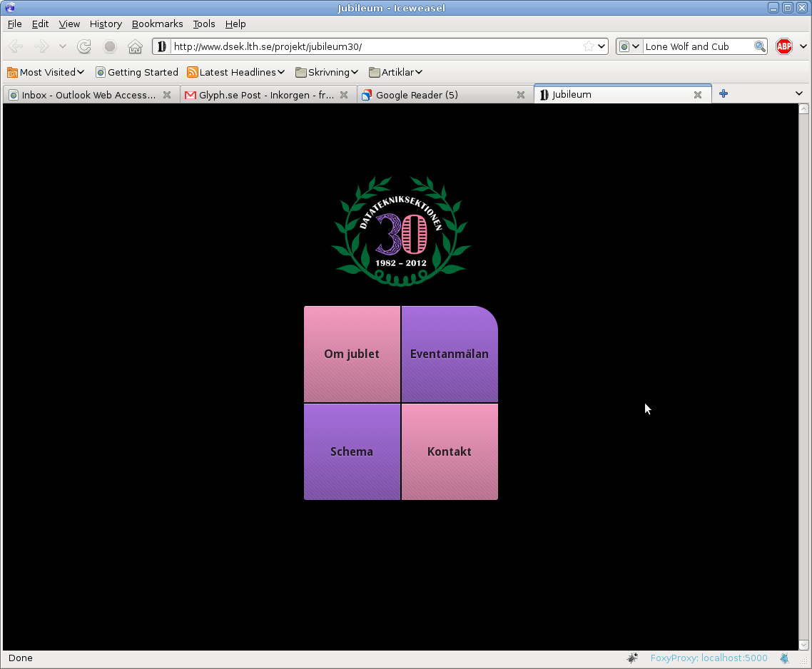
Task: Open the Edit menu
Action: pos(40,24)
